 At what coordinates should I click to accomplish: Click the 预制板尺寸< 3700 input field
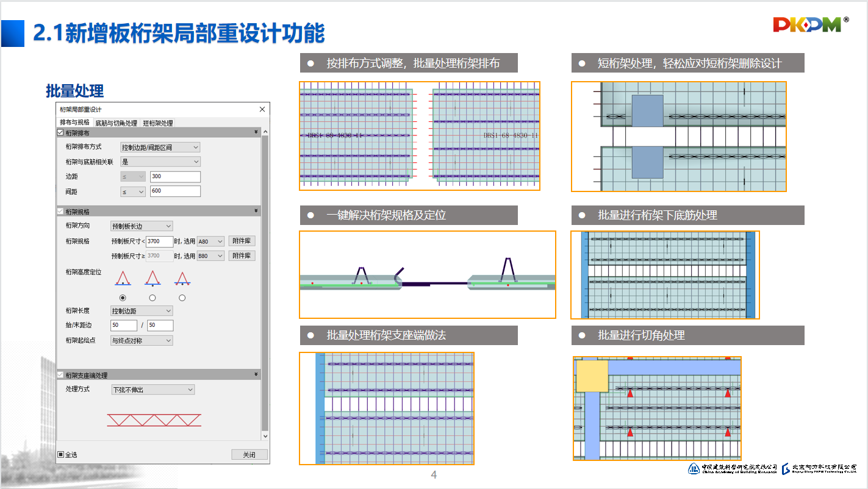coord(159,241)
